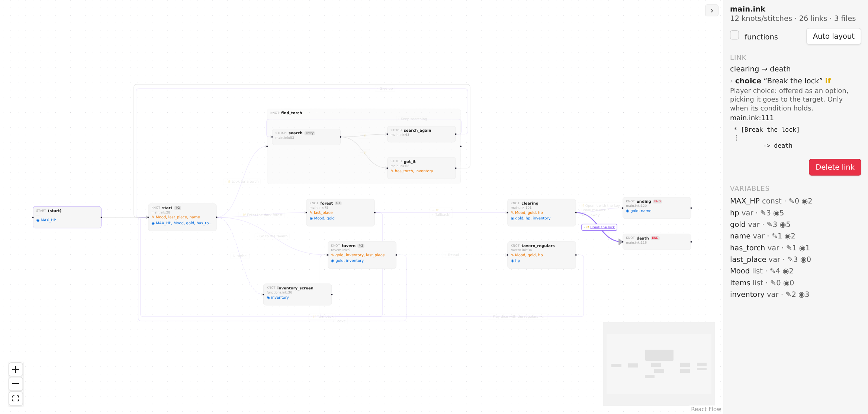Select the death knot node
868x414 pixels.
(657, 242)
